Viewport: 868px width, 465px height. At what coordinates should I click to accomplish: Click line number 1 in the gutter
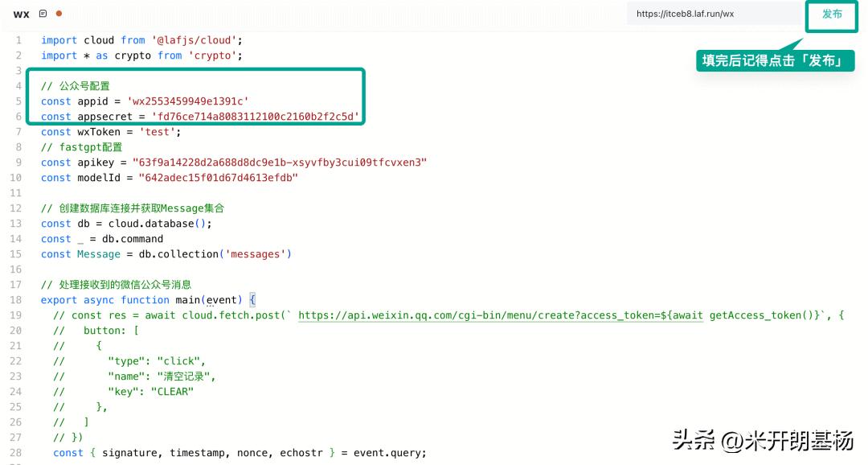tap(18, 40)
